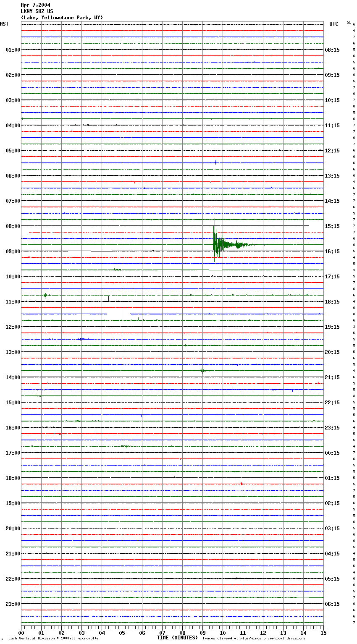Viewport: 357px width, 644px height.
Task: Click the '03:15' UTC time label
Action: click(332, 529)
